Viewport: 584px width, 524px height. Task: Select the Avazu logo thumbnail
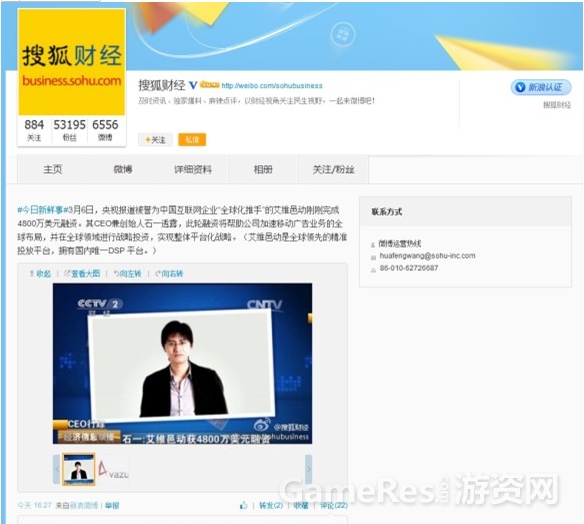tap(113, 470)
